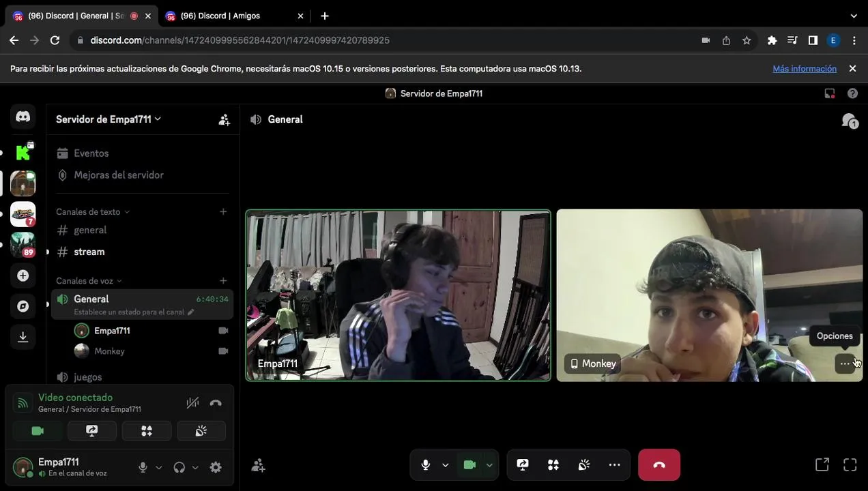868x491 pixels.
Task: Select the General voice channel
Action: point(143,304)
